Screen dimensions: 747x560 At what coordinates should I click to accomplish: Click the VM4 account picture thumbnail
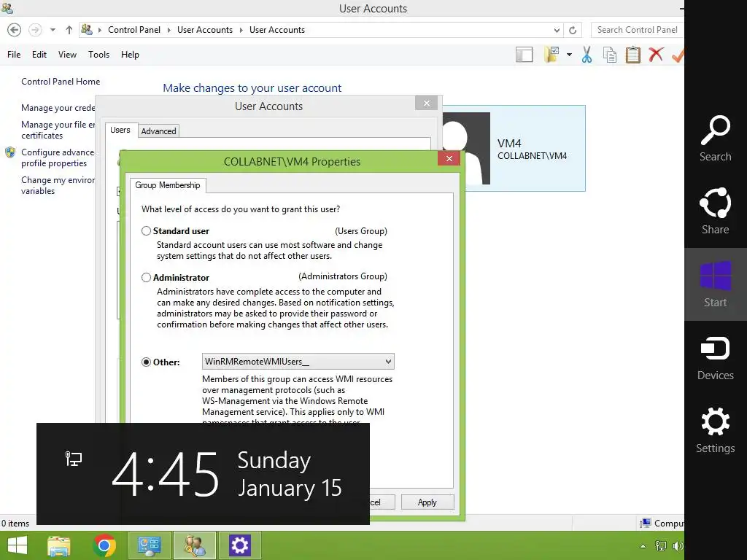tap(466, 148)
